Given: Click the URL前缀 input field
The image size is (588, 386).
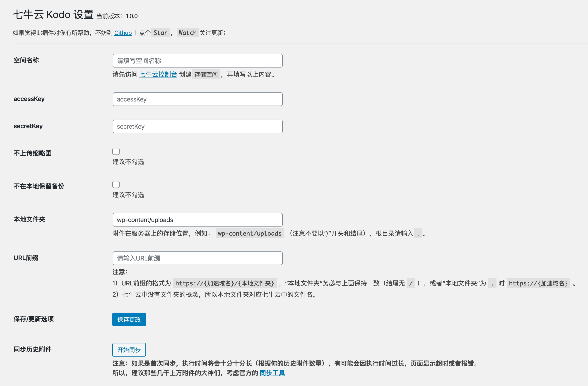Looking at the screenshot, I should point(198,258).
